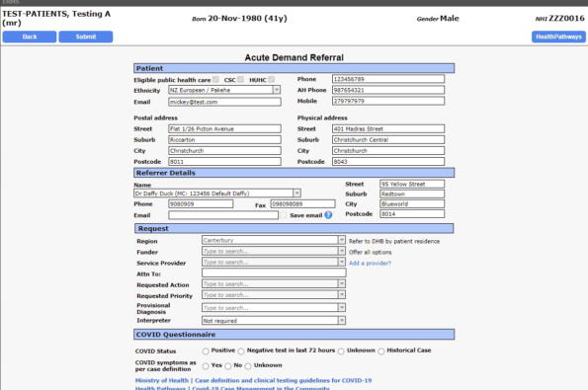The height and width of the screenshot is (390, 588).
Task: Toggle the CSC checkbox
Action: pos(240,79)
